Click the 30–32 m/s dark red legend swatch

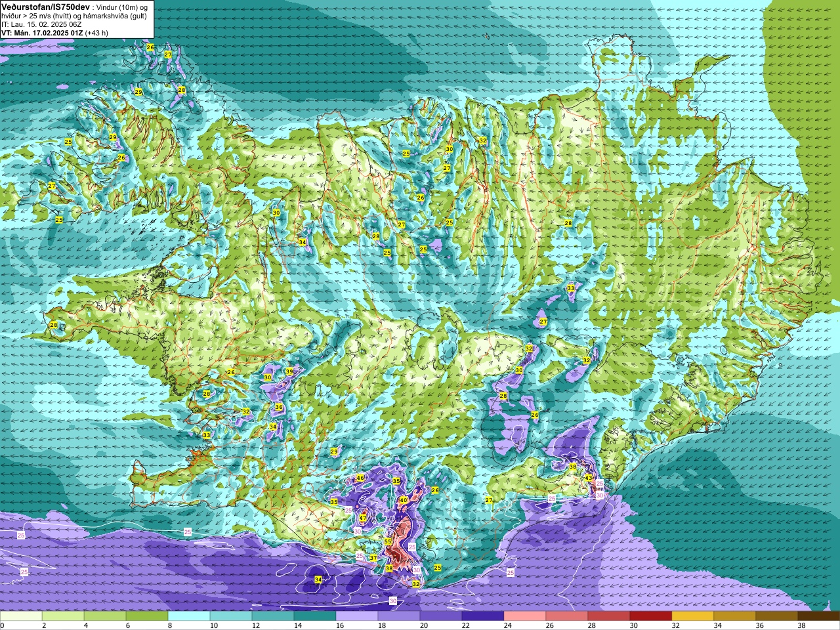click(651, 616)
